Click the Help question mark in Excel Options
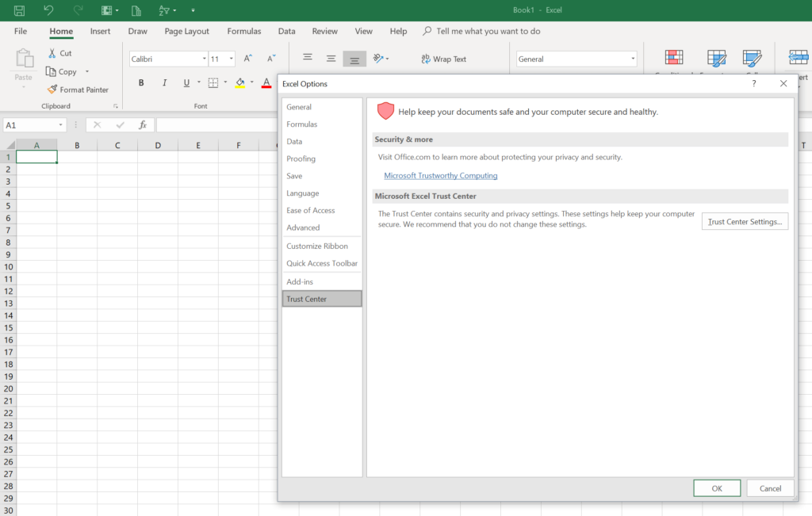This screenshot has height=516, width=812. 754,83
